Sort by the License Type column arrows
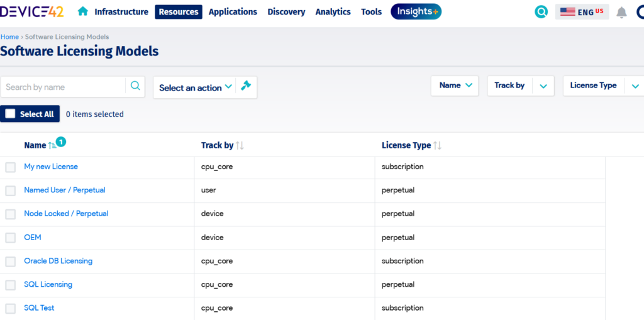 [438, 145]
